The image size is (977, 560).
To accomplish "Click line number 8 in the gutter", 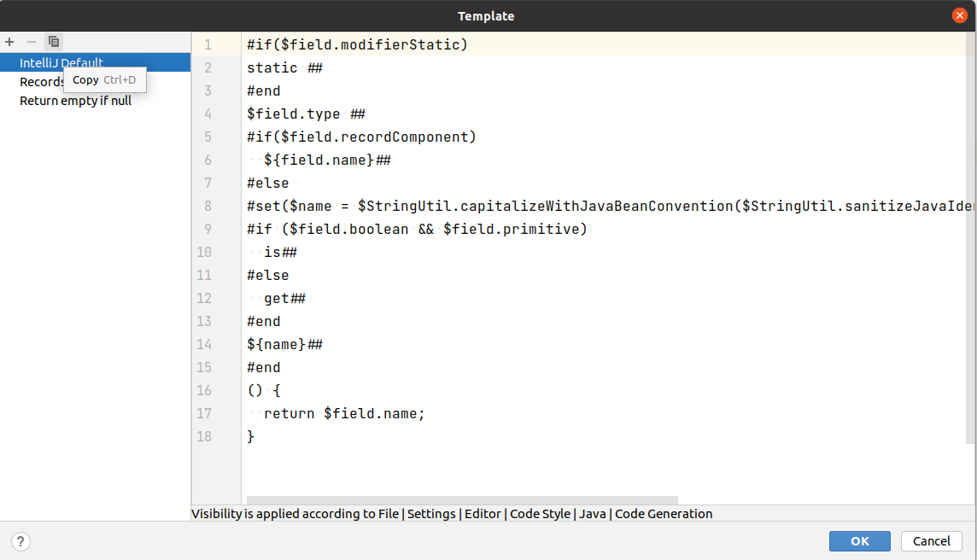I will [x=208, y=205].
